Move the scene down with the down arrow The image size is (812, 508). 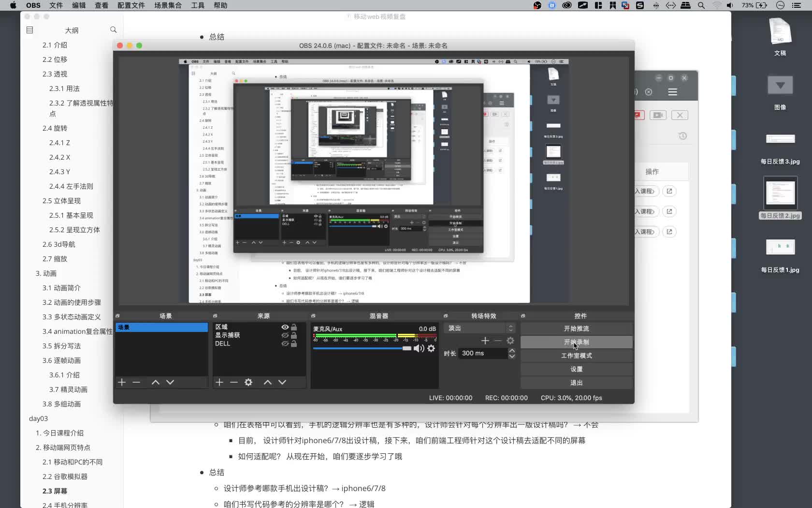[170, 382]
